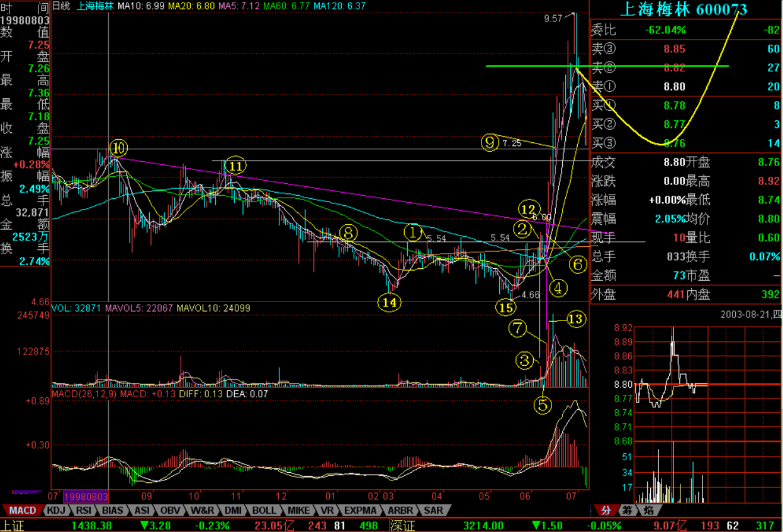Open the 焰 tab in the right panel
The width and height of the screenshot is (783, 532).
[646, 510]
